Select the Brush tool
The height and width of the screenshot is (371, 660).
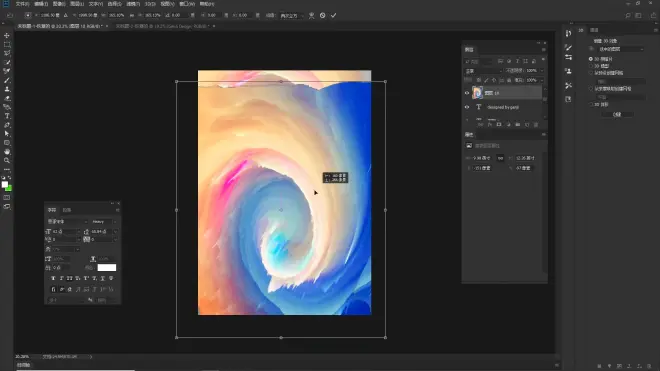7,80
